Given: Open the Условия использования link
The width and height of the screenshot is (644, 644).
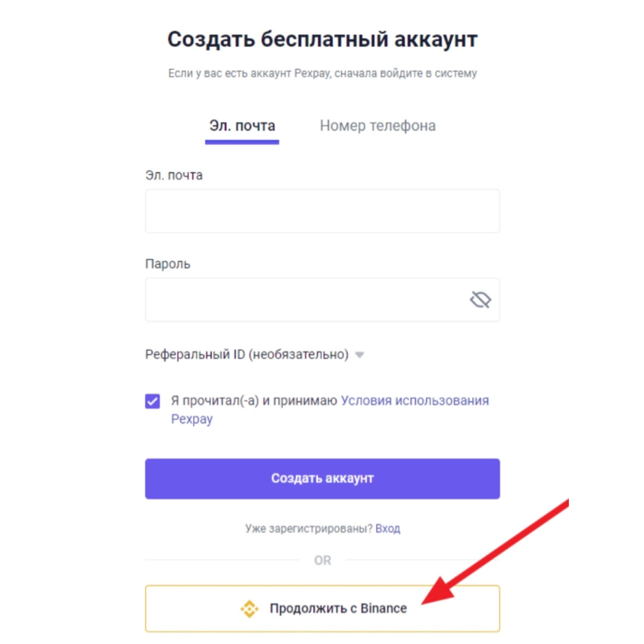Looking at the screenshot, I should (415, 400).
